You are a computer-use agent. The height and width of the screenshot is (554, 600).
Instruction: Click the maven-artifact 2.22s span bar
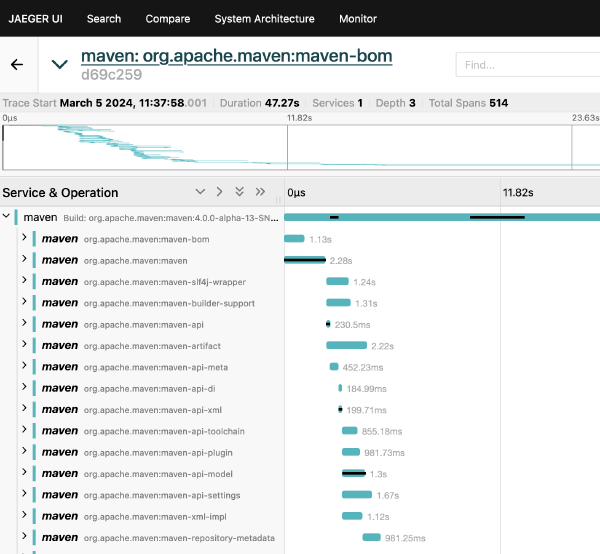point(346,345)
